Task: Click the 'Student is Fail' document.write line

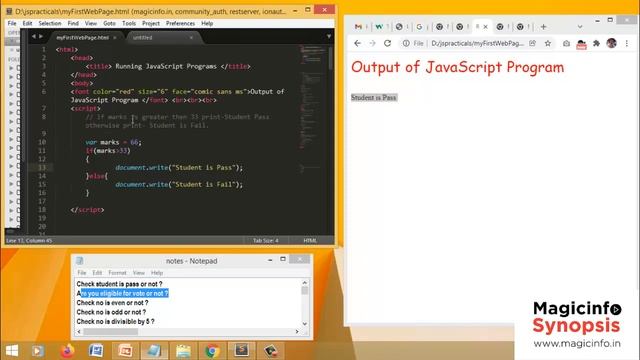Action: (179, 184)
